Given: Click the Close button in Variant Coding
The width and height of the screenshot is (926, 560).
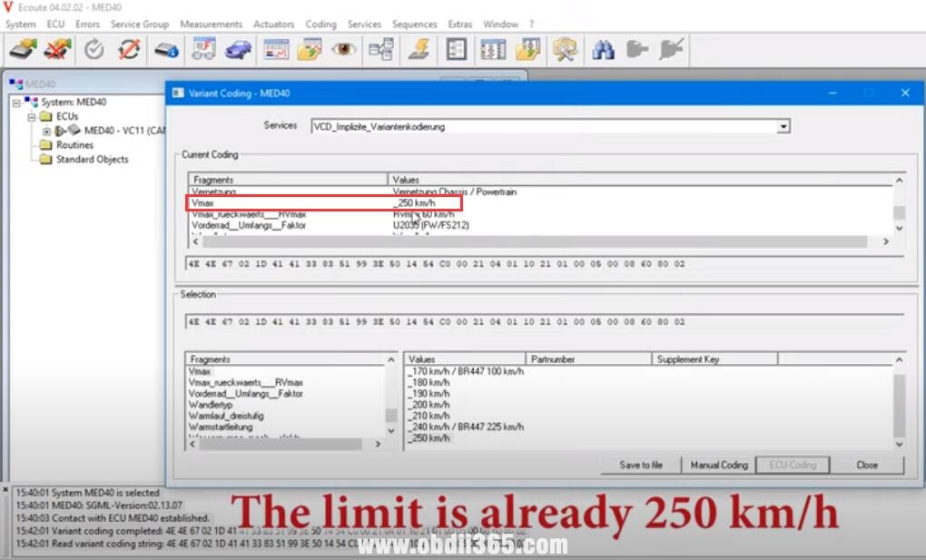Looking at the screenshot, I should point(867,465).
